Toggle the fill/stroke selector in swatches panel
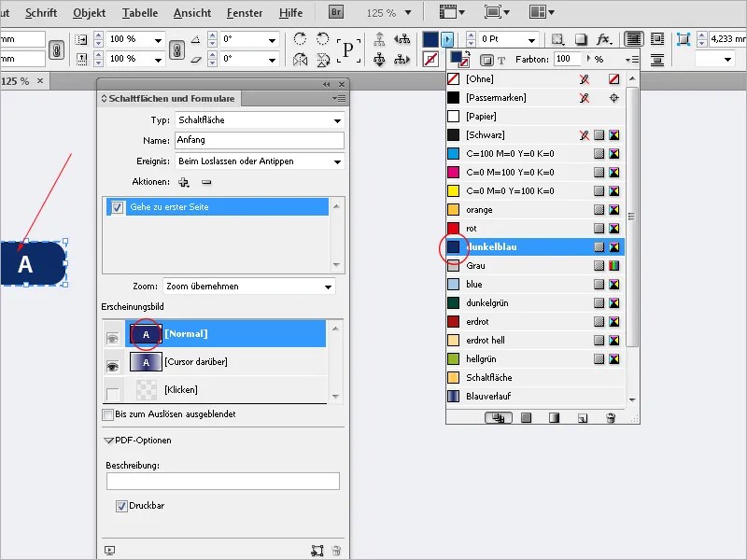 [x=459, y=59]
